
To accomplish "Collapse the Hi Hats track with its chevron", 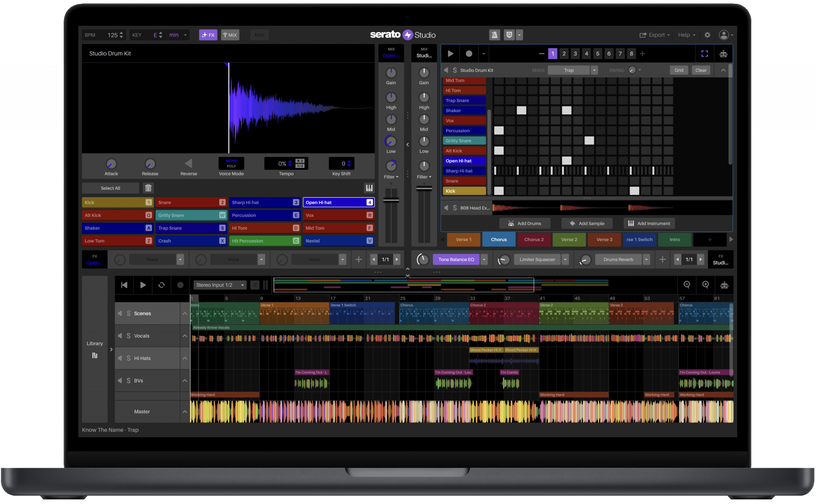I will pyautogui.click(x=185, y=358).
